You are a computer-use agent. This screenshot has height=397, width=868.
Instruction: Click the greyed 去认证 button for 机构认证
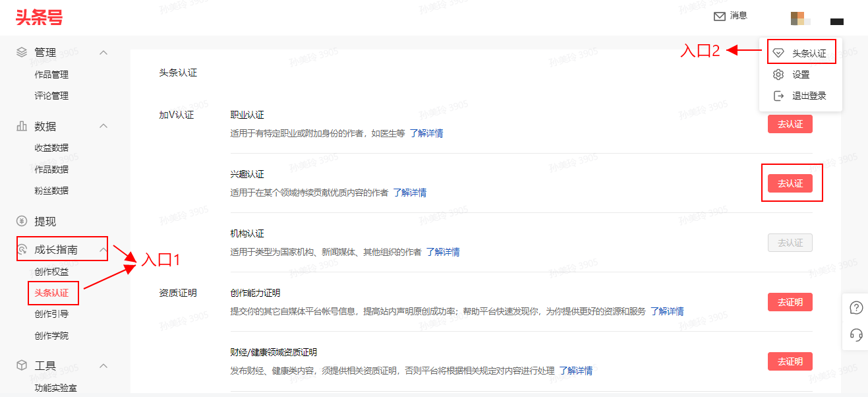[790, 243]
